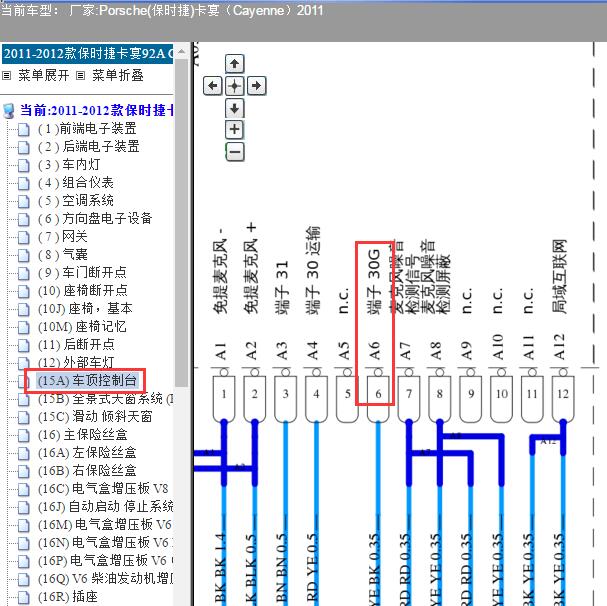Click pin label A6 端子 30G
The height and width of the screenshot is (606, 607).
[374, 304]
